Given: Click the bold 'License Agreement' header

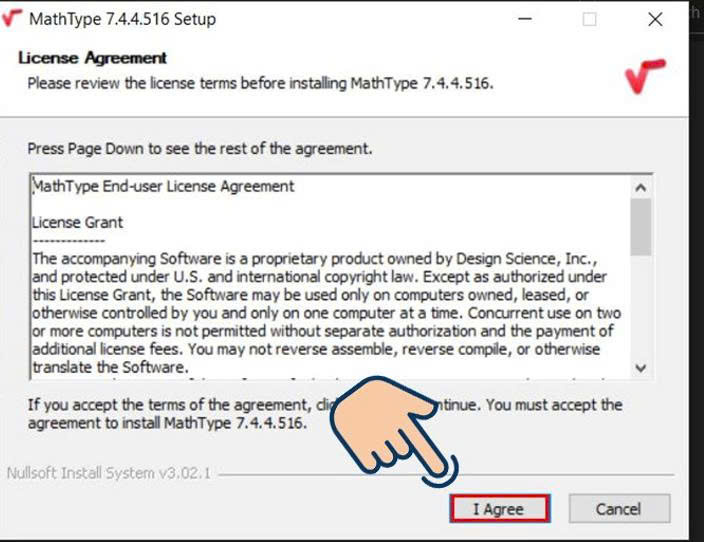Looking at the screenshot, I should coord(92,58).
